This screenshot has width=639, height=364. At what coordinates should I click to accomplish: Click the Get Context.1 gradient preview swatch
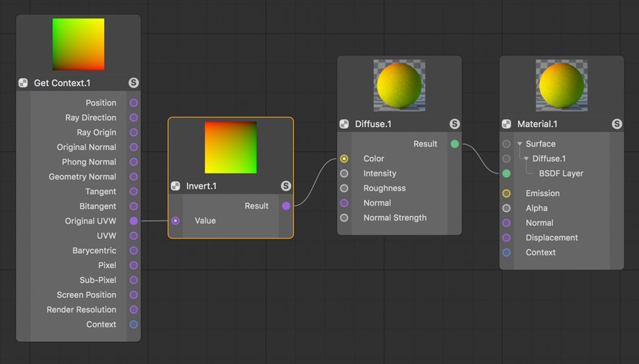(78, 44)
